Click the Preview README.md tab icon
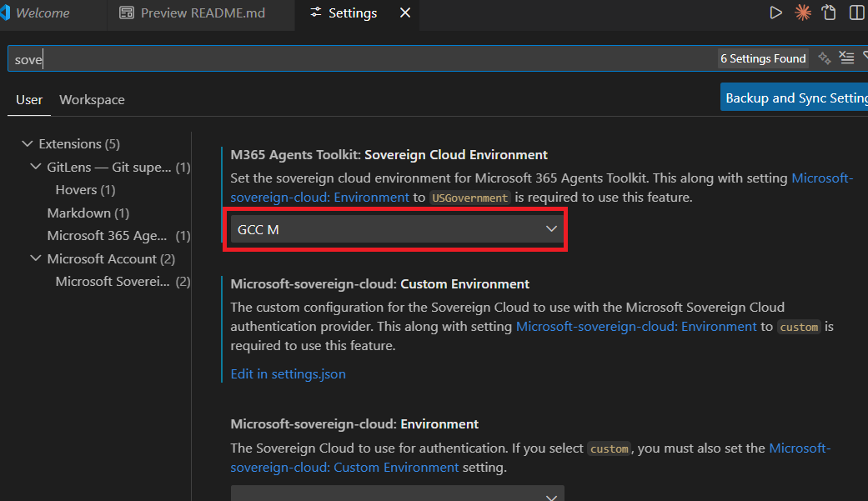The image size is (868, 501). coord(127,13)
